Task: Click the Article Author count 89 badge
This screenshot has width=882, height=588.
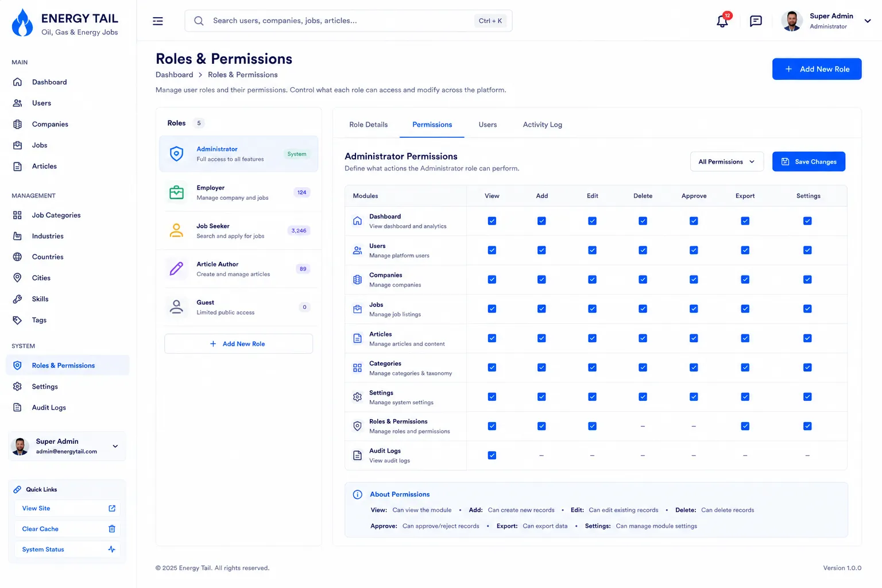Action: point(303,269)
